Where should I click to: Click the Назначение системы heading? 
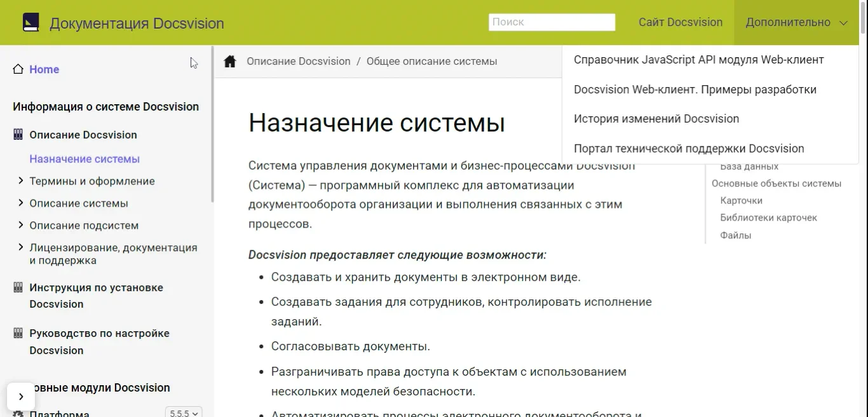pyautogui.click(x=377, y=122)
